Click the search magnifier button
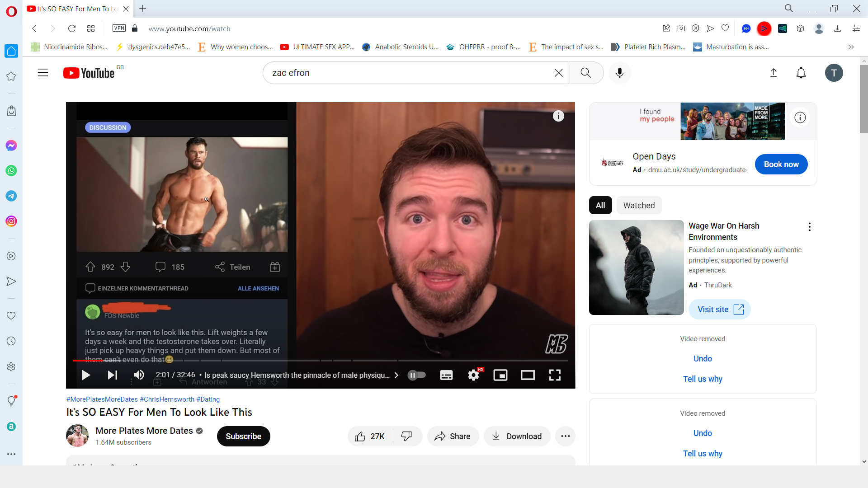Image resolution: width=868 pixels, height=488 pixels. click(x=586, y=73)
